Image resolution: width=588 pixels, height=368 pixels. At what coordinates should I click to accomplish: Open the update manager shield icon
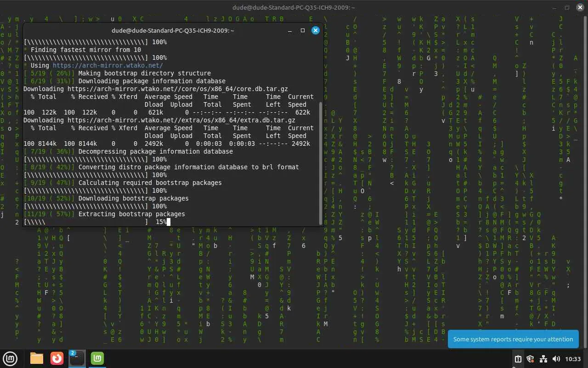pos(530,359)
